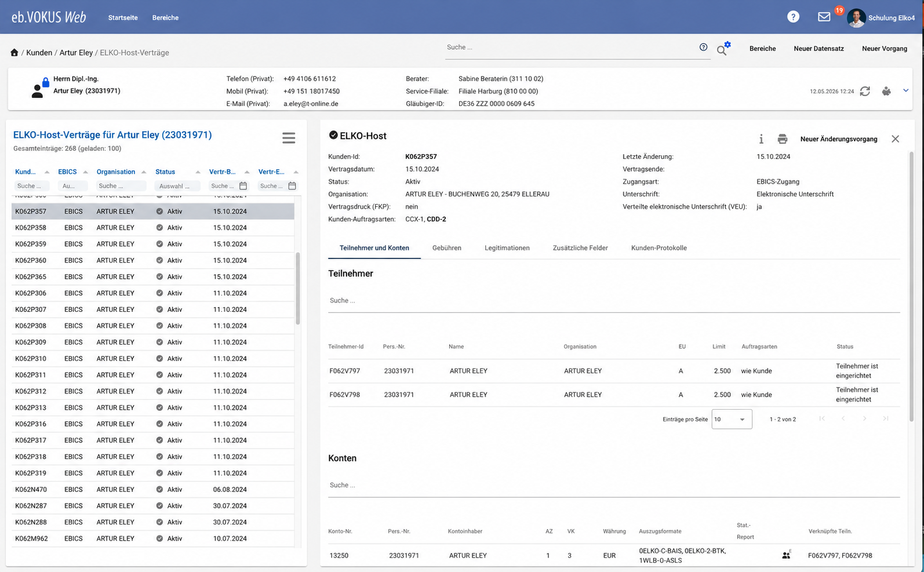Go to home via breadcrumb house icon

coord(14,52)
